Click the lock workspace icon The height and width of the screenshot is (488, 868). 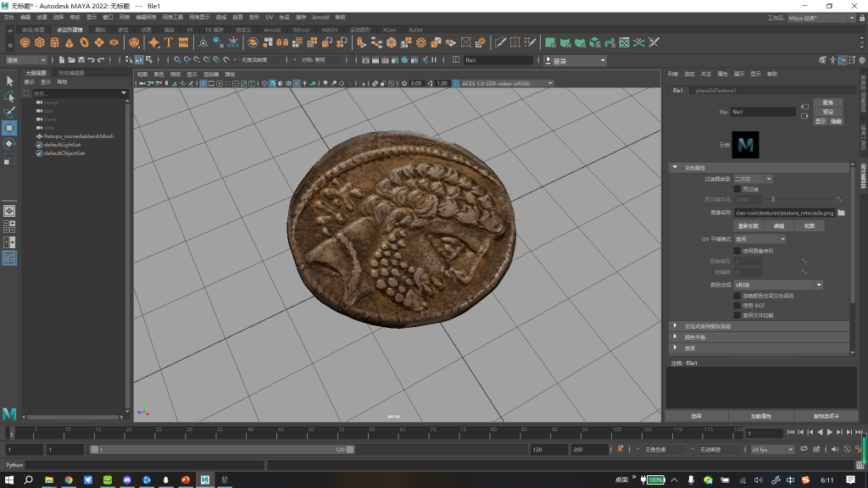862,19
